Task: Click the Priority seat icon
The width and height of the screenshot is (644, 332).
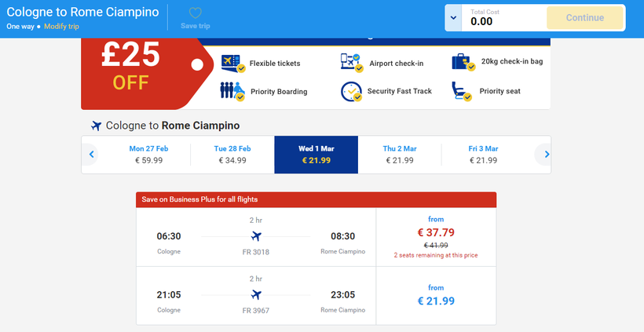Action: coord(462,91)
